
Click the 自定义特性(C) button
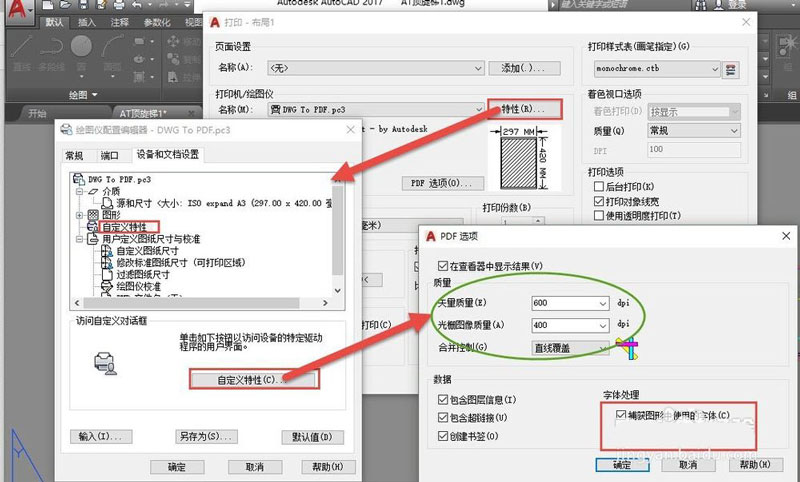tap(254, 379)
